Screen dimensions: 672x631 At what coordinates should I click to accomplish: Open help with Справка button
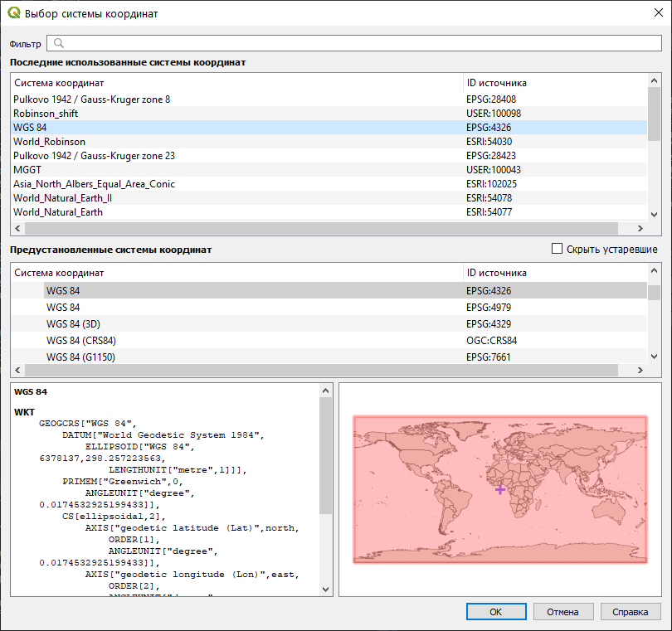(630, 612)
